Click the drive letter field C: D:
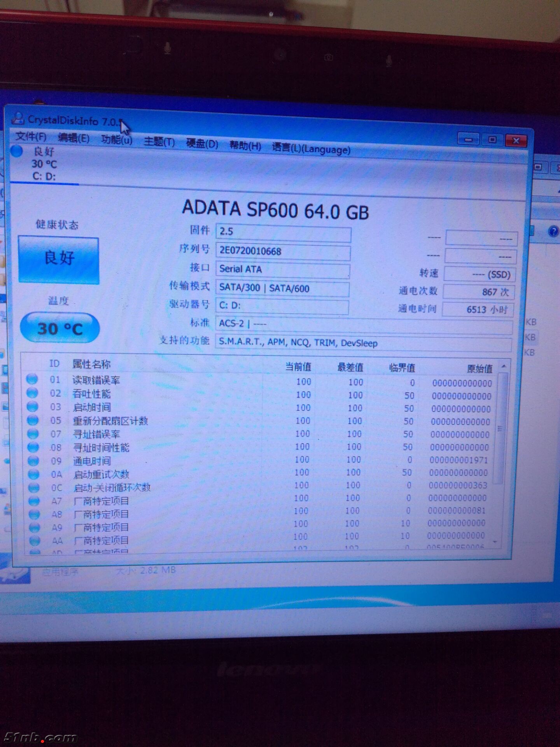The width and height of the screenshot is (560, 747). coord(282,306)
